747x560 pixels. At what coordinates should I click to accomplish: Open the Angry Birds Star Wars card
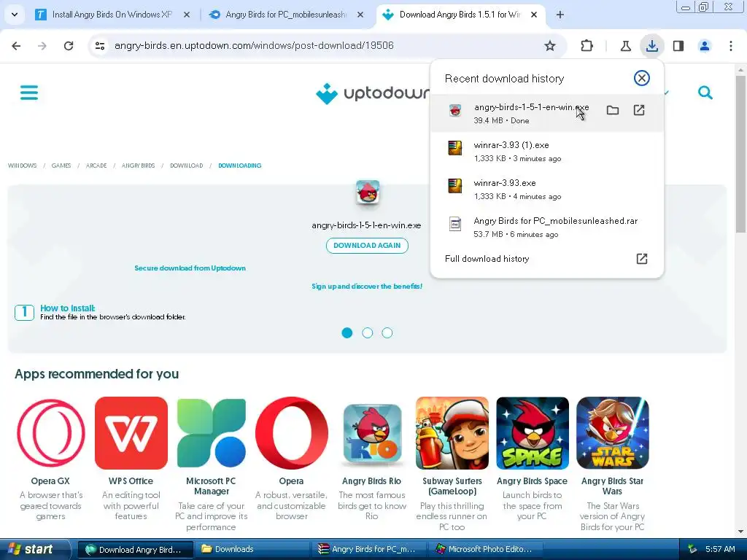612,464
